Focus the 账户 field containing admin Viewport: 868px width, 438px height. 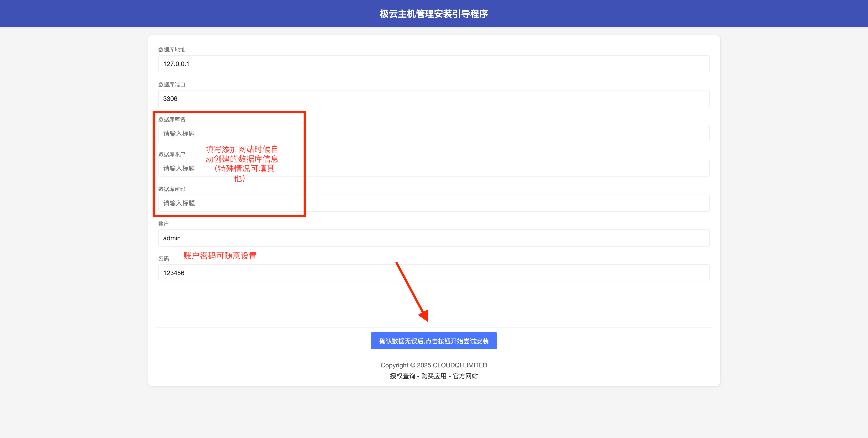coord(434,238)
